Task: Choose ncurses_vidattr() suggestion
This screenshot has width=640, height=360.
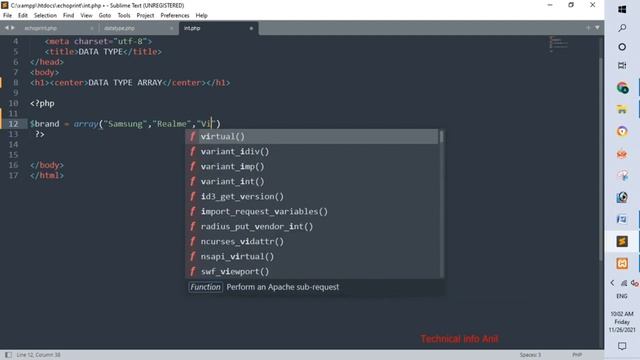Action: coord(312,241)
